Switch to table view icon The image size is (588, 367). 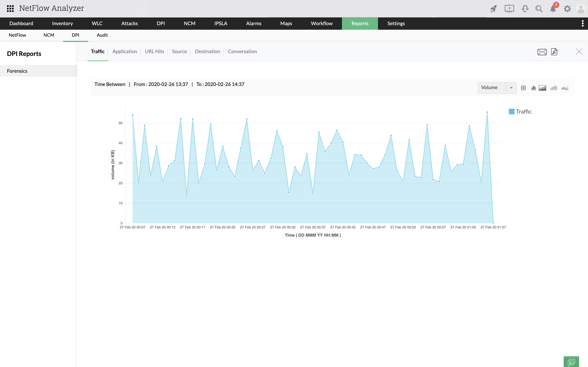[x=523, y=88]
